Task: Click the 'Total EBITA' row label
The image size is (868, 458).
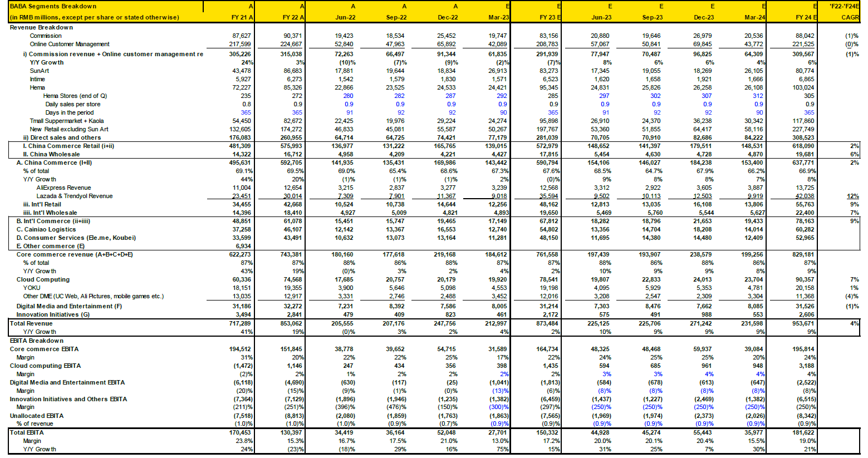Action: pyautogui.click(x=27, y=432)
